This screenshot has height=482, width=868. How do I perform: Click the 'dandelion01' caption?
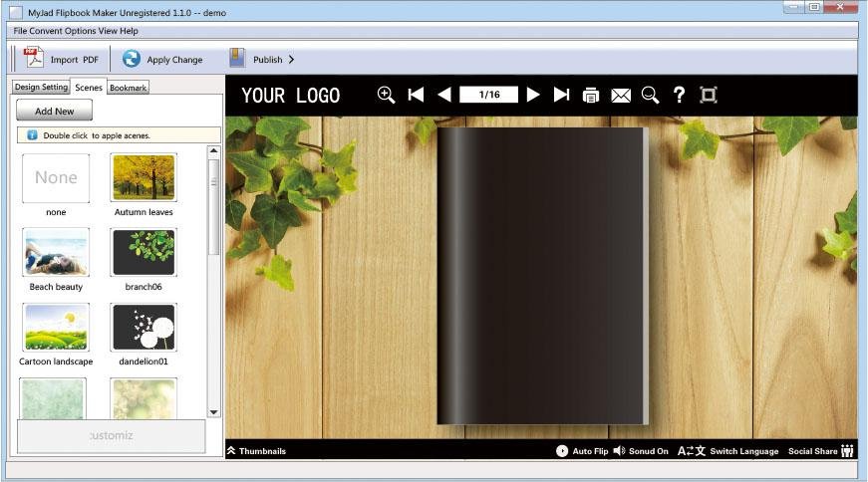(x=144, y=361)
